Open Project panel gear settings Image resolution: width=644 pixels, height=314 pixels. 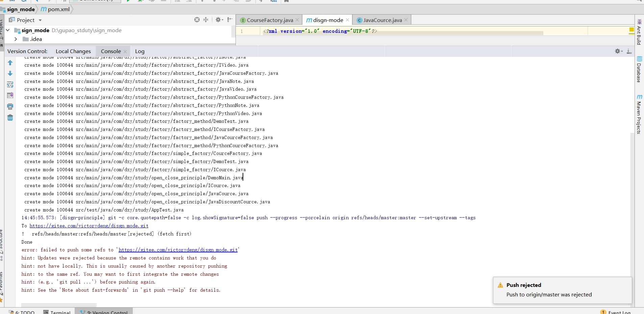point(219,20)
